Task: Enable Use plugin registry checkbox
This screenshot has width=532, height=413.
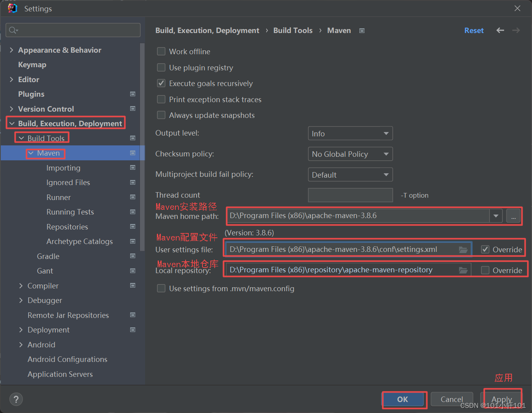Action: [x=161, y=68]
